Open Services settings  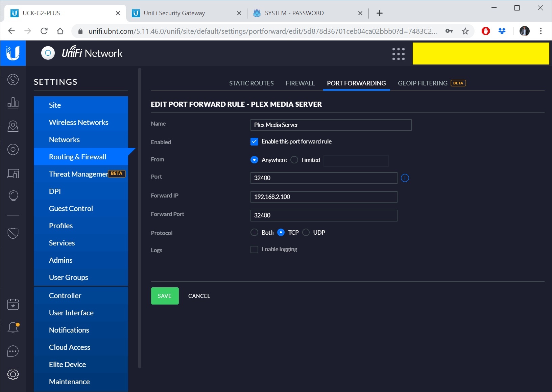pos(81,243)
